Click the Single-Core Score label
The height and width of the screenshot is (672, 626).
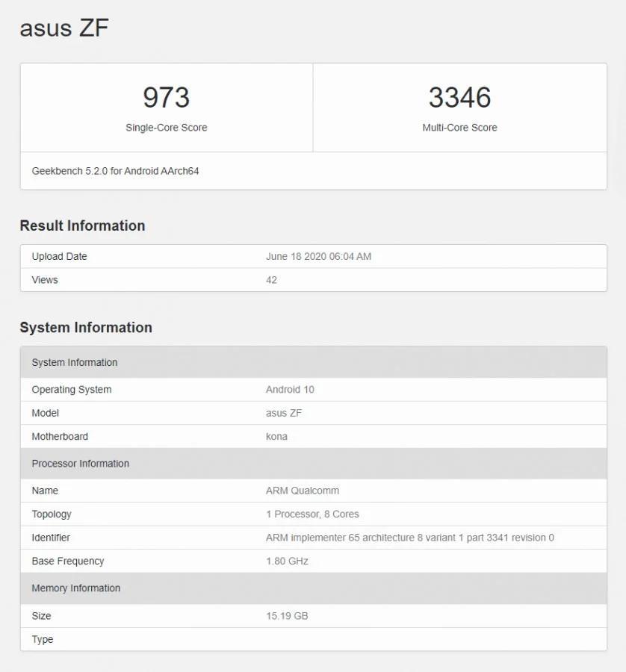[x=166, y=127]
